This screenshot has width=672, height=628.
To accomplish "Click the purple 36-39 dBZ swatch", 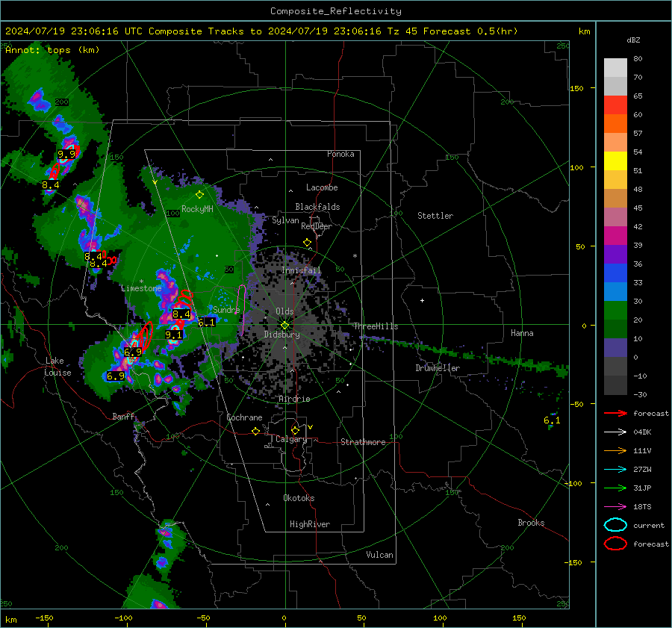I will 615,254.
